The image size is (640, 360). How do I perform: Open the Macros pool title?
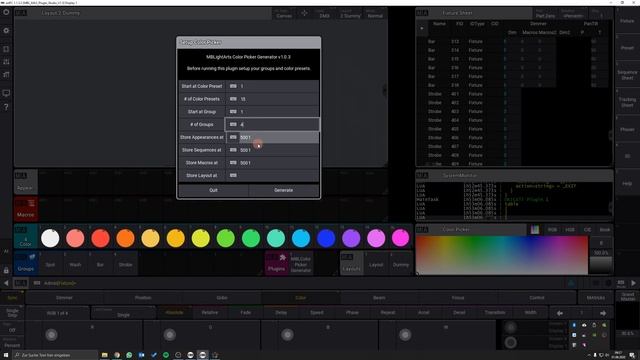point(26,208)
